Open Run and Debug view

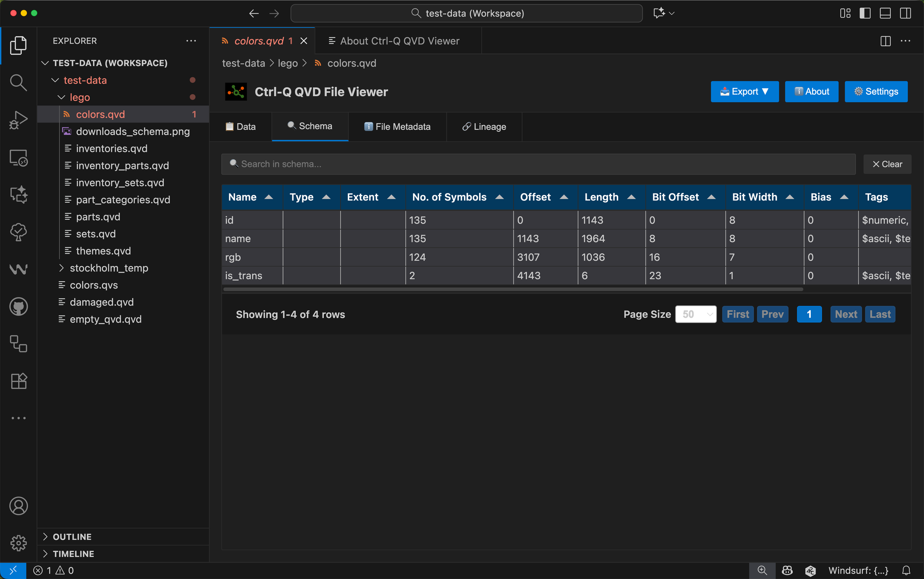(18, 120)
